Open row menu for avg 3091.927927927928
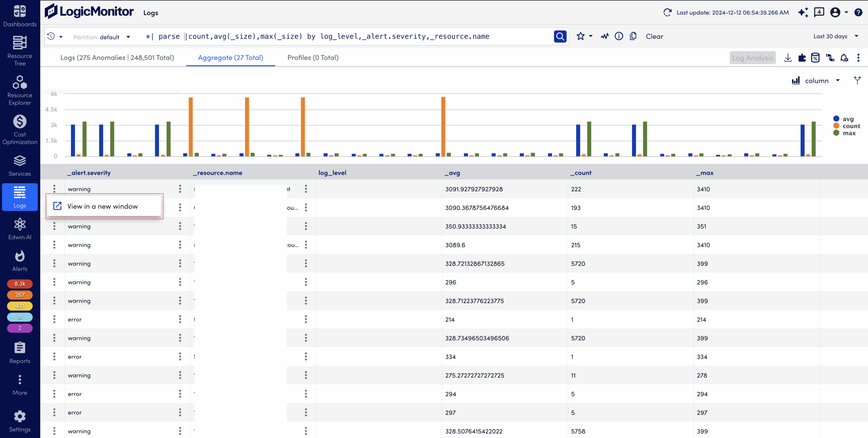 pyautogui.click(x=54, y=189)
